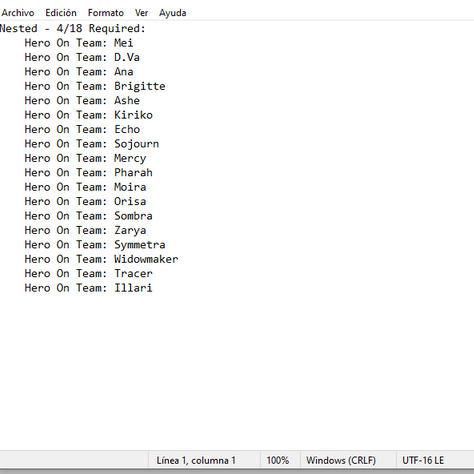Click the 'Hero On Team: Sombra' line
Viewport: 474px width, 474px height.
(x=88, y=216)
